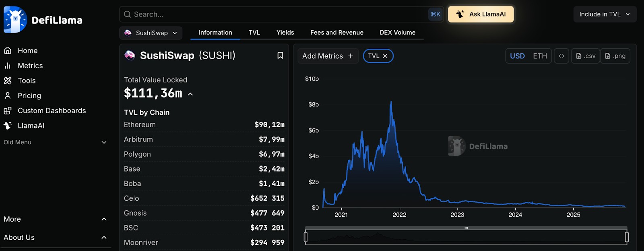Expand the Old Menu section
Viewport: 644px width, 251px height.
55,142
